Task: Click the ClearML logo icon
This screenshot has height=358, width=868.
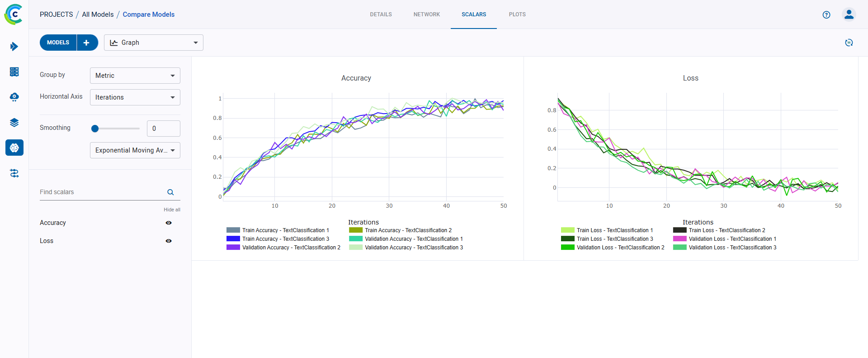Action: 14,14
